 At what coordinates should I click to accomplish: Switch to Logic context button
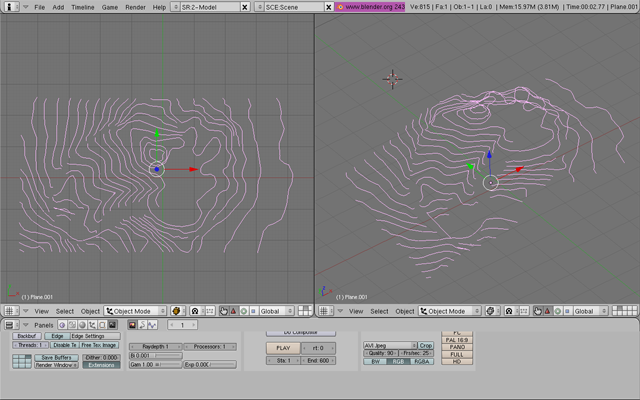[x=62, y=325]
